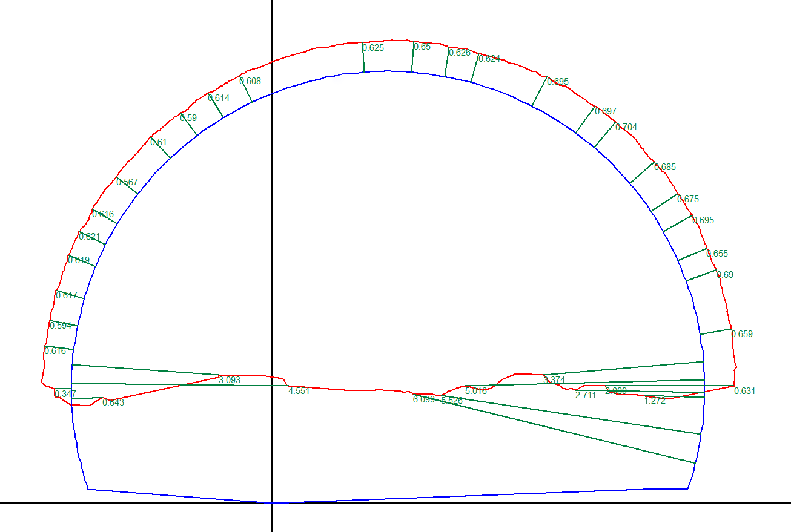Pick the 4.551 dimension label
The height and width of the screenshot is (532, 791).
[x=299, y=391]
